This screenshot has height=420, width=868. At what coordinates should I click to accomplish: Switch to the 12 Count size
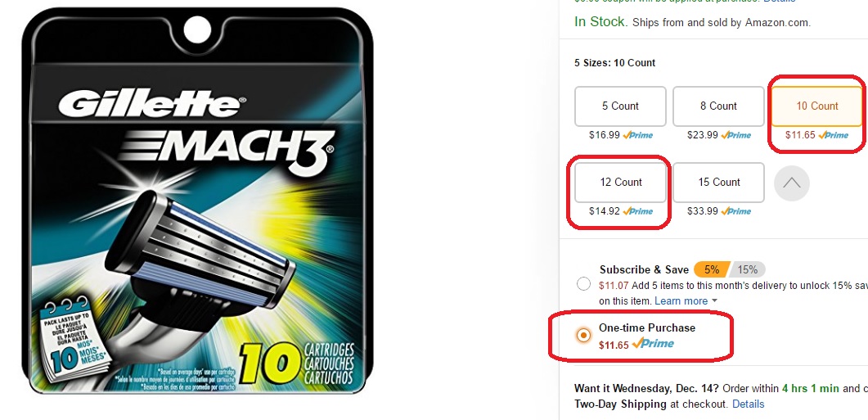[x=620, y=182]
